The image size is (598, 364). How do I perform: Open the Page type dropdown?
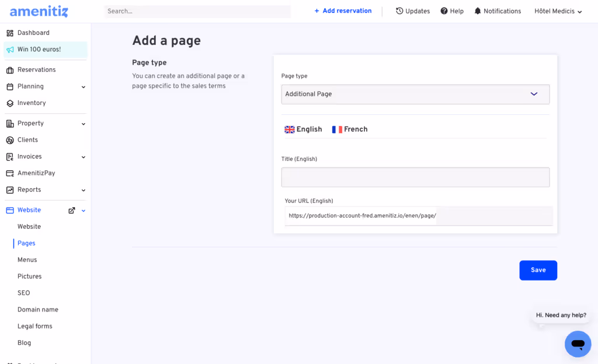pos(415,94)
